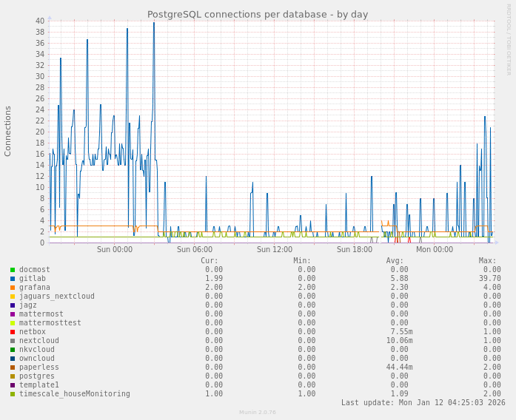516x420 pixels.
Task: Click the y-axis label 20
Action: (x=40, y=132)
